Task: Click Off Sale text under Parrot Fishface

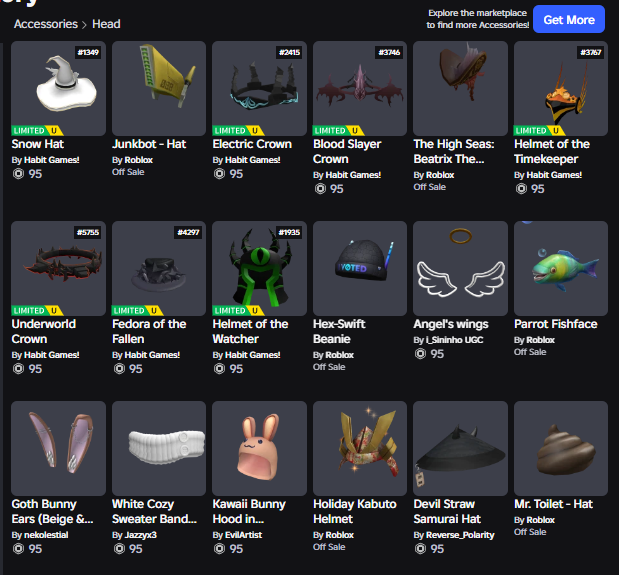Action: (530, 352)
